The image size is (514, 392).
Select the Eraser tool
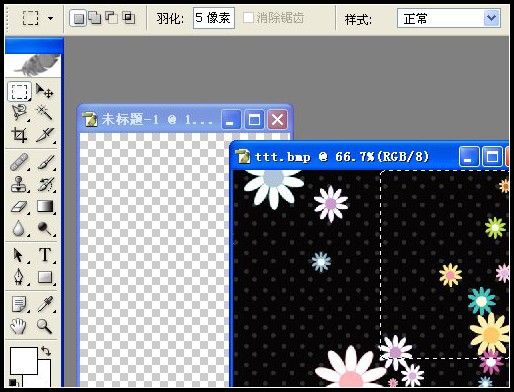(x=19, y=207)
